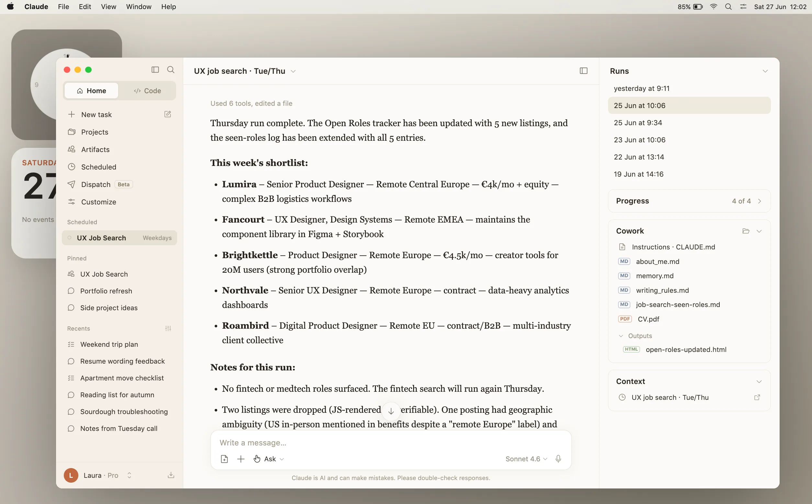
Task: Select the run 25 Jun at 9:34
Action: (689, 123)
